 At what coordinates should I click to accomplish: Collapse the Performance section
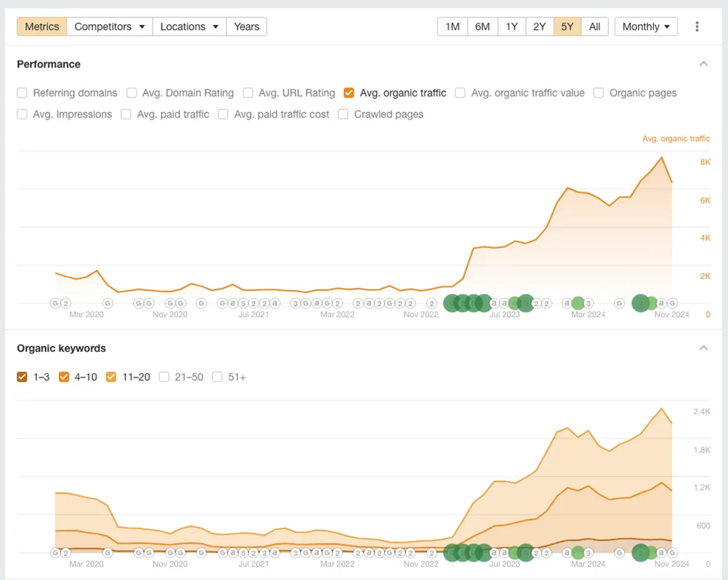(704, 64)
